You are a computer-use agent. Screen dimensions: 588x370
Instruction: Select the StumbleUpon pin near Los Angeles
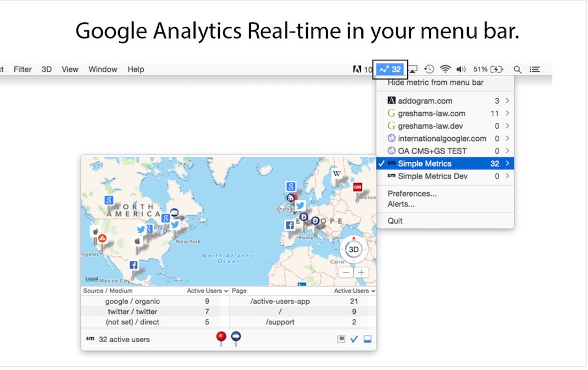click(102, 238)
